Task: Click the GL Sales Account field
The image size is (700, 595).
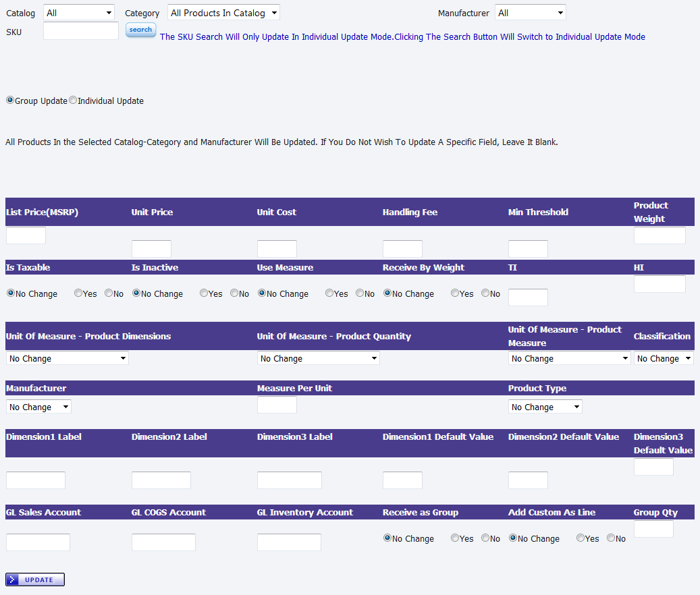Action: point(38,542)
